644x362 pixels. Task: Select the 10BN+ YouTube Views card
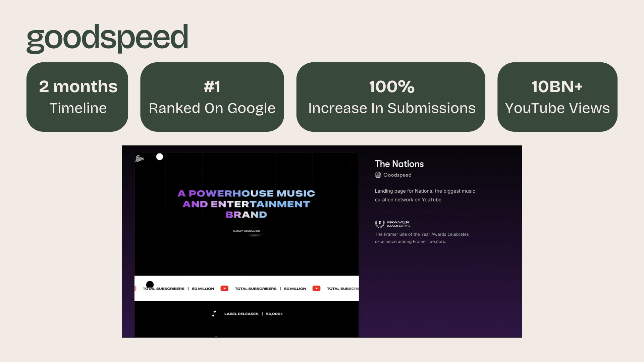tap(557, 97)
